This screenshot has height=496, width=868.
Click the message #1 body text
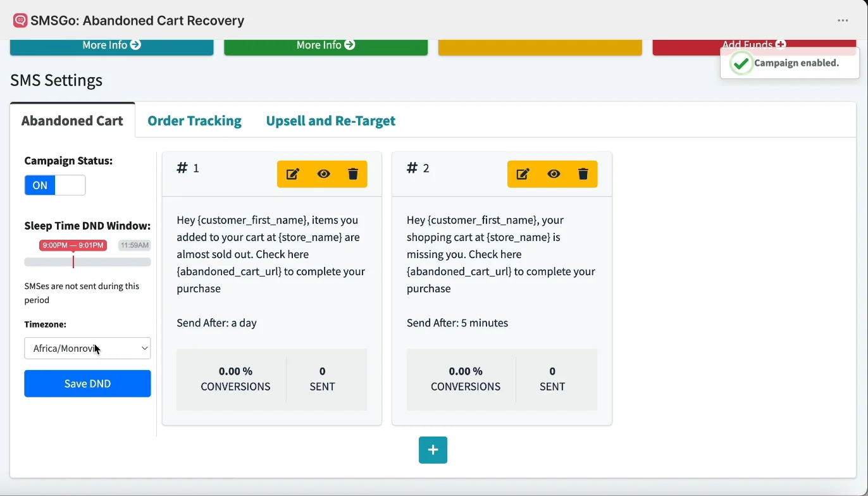pos(271,254)
